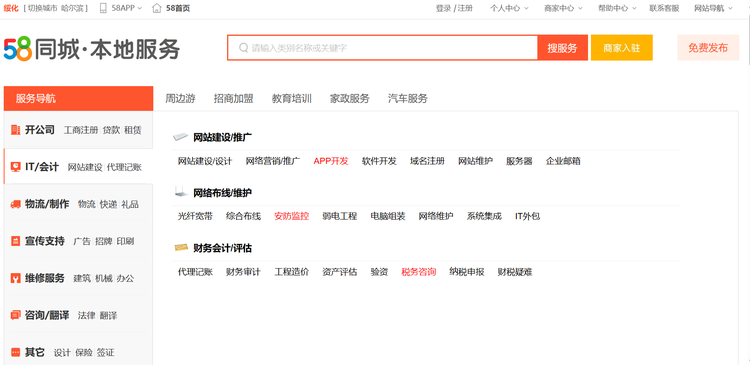
Task: Select 礼品 in the 物流/制作 row
Action: pos(130,204)
